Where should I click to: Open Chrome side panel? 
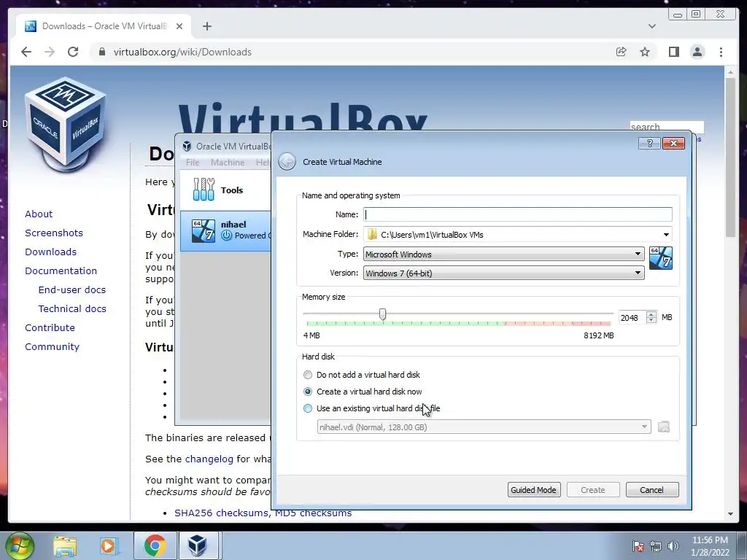point(673,52)
